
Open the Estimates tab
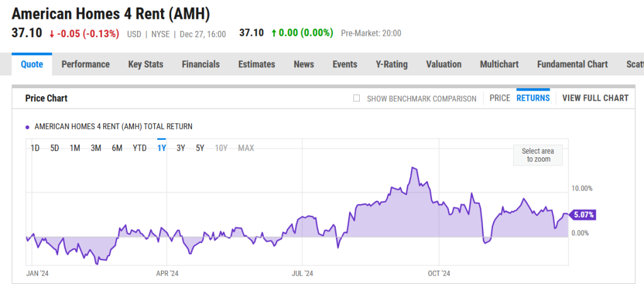257,65
